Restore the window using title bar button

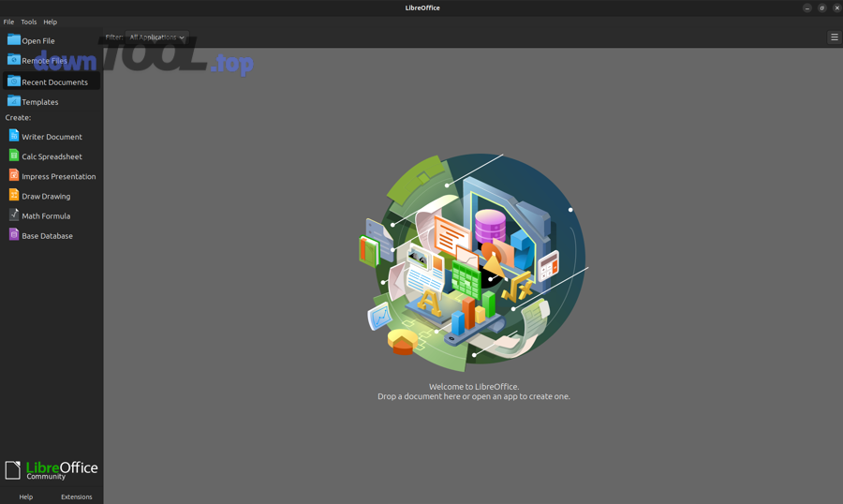point(821,7)
